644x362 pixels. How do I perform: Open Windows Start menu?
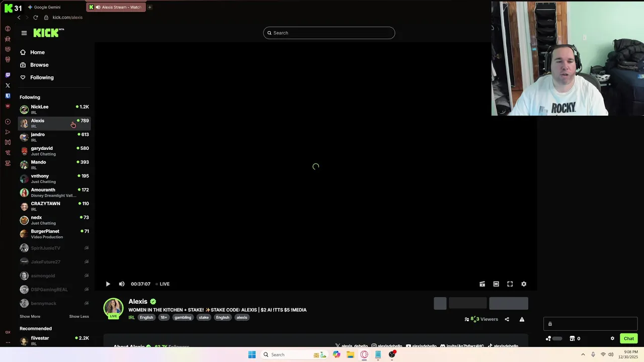(x=252, y=354)
